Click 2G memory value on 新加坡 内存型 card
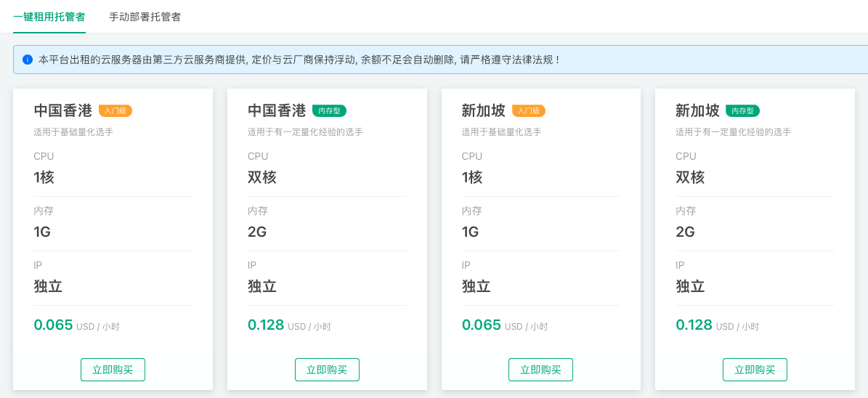This screenshot has width=868, height=398. [686, 232]
